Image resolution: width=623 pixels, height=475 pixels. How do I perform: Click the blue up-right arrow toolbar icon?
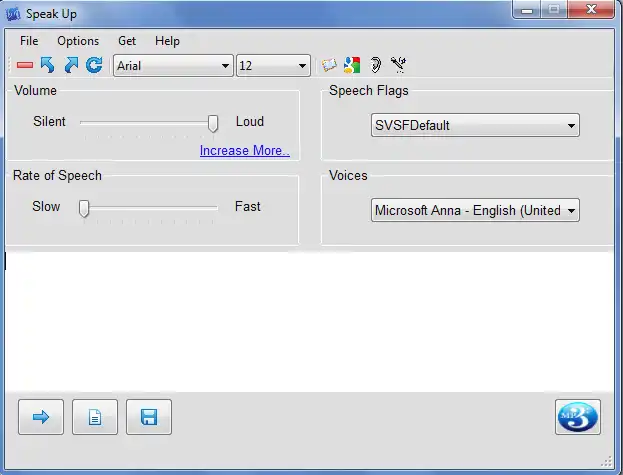71,65
